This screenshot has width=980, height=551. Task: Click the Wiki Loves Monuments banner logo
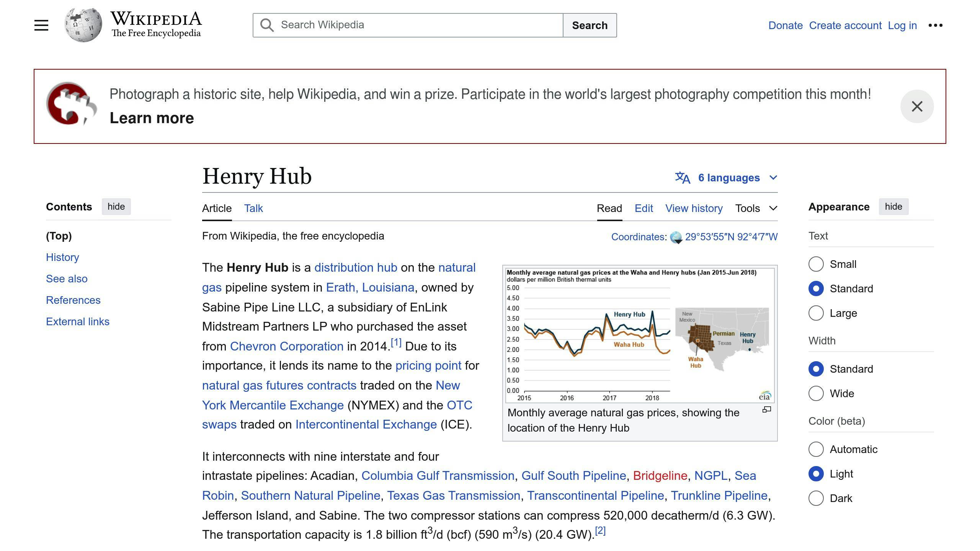click(x=72, y=103)
